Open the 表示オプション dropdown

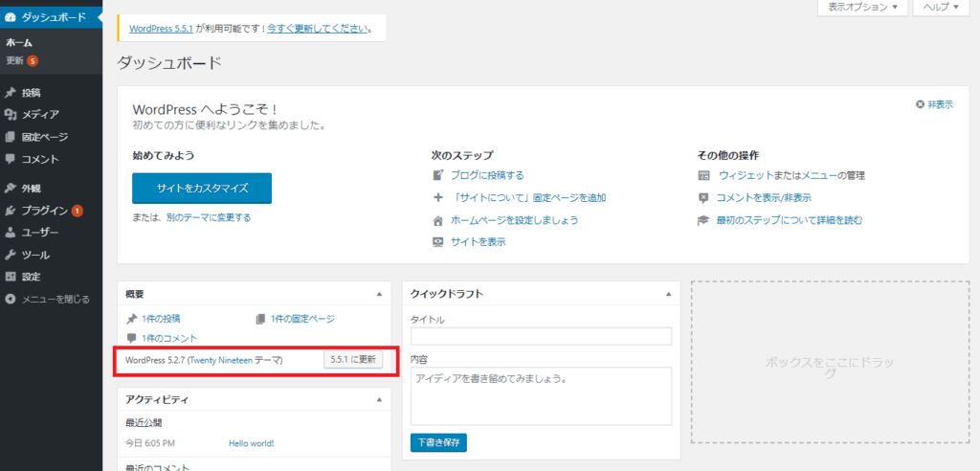pyautogui.click(x=861, y=8)
